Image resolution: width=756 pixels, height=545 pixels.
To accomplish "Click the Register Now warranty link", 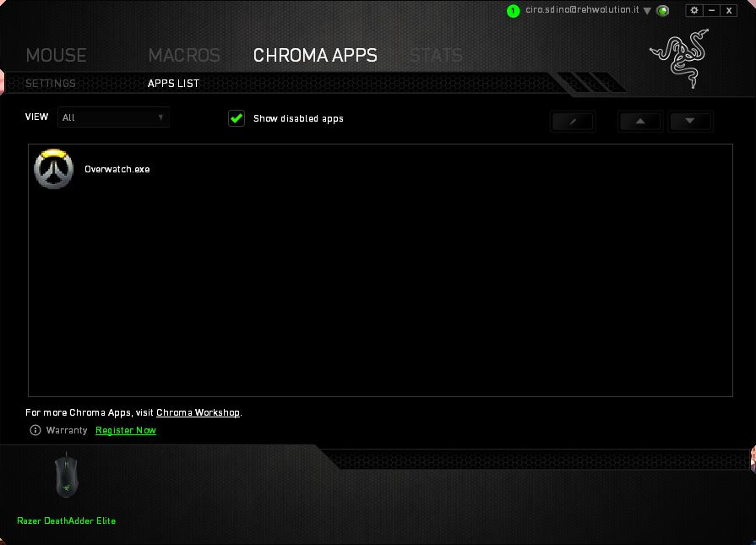I will [x=126, y=430].
